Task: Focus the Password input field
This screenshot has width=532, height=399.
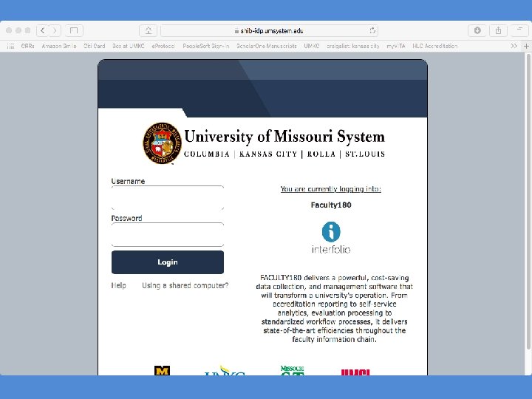Action: [x=168, y=235]
